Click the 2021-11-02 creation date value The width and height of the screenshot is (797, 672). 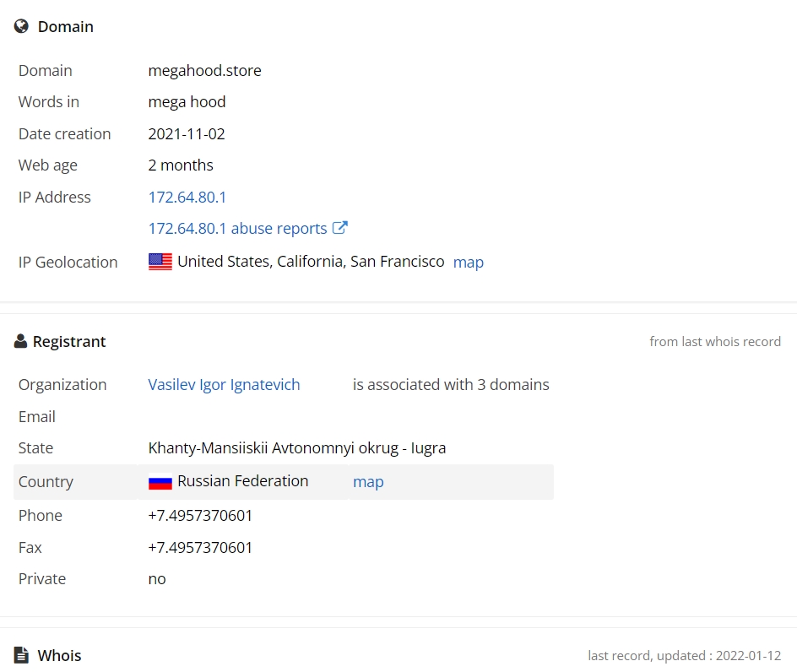click(187, 134)
